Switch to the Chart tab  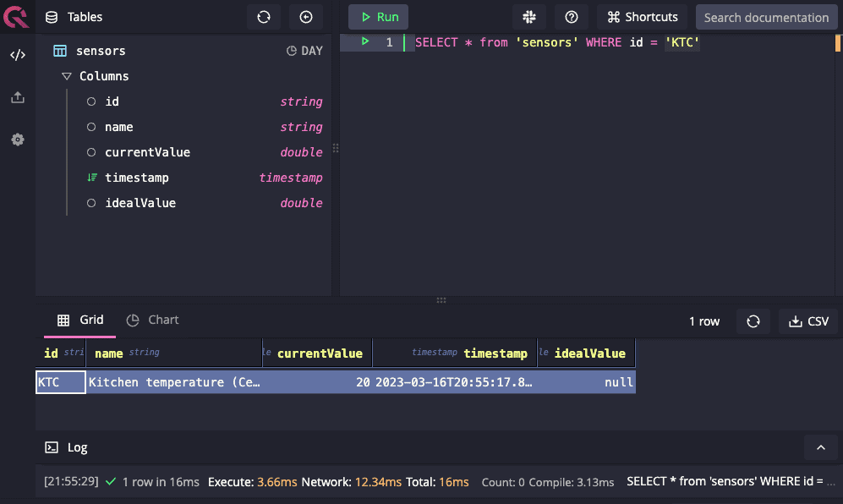[x=152, y=320]
